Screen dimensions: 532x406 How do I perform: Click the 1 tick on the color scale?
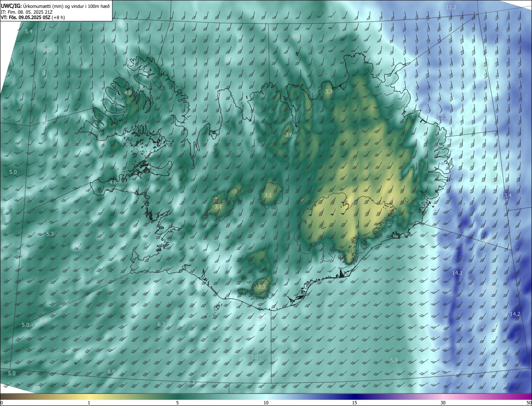(x=89, y=403)
